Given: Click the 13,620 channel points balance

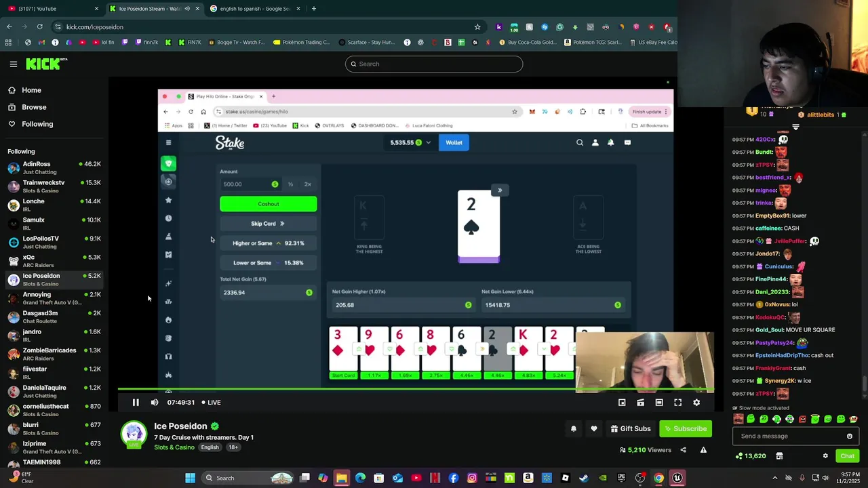Looking at the screenshot, I should pyautogui.click(x=750, y=456).
